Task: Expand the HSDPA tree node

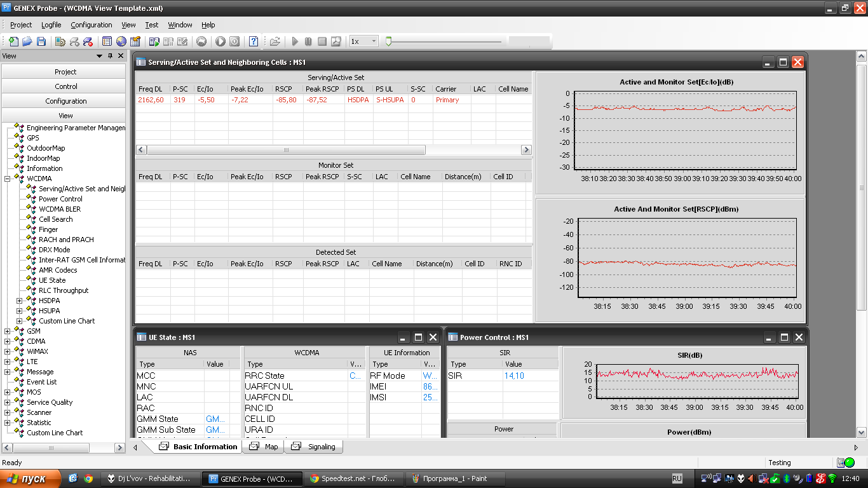Action: [x=20, y=301]
